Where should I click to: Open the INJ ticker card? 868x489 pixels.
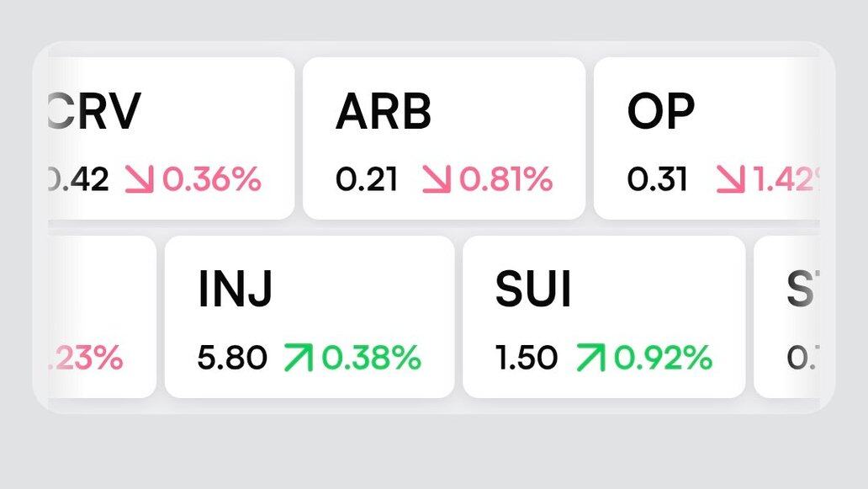coord(309,316)
